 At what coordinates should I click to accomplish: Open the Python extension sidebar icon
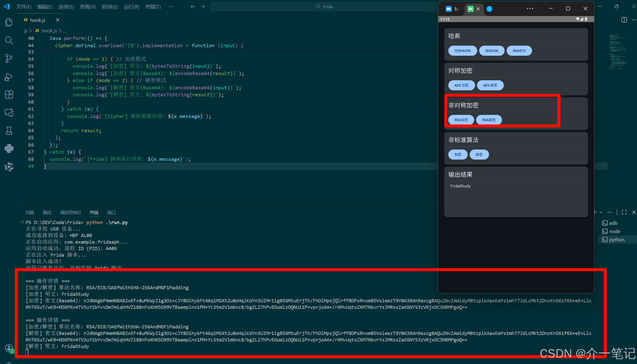[9, 149]
